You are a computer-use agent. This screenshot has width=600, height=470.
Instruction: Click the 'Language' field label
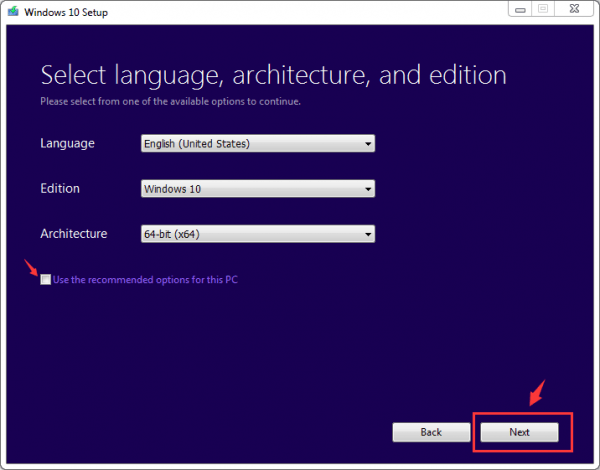click(67, 144)
